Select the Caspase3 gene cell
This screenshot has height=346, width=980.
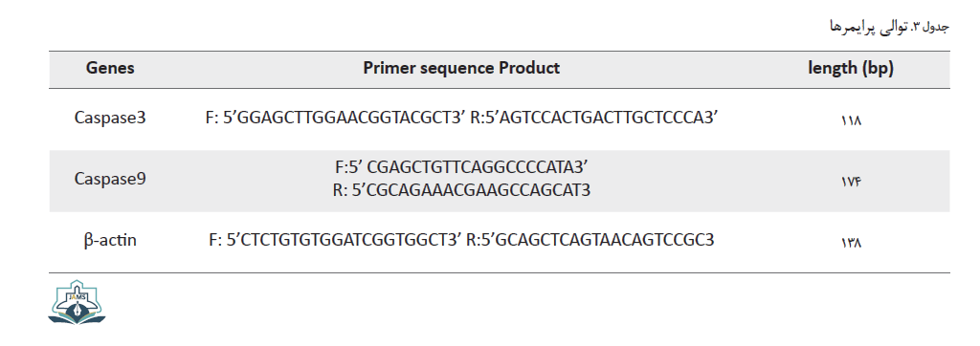(110, 118)
